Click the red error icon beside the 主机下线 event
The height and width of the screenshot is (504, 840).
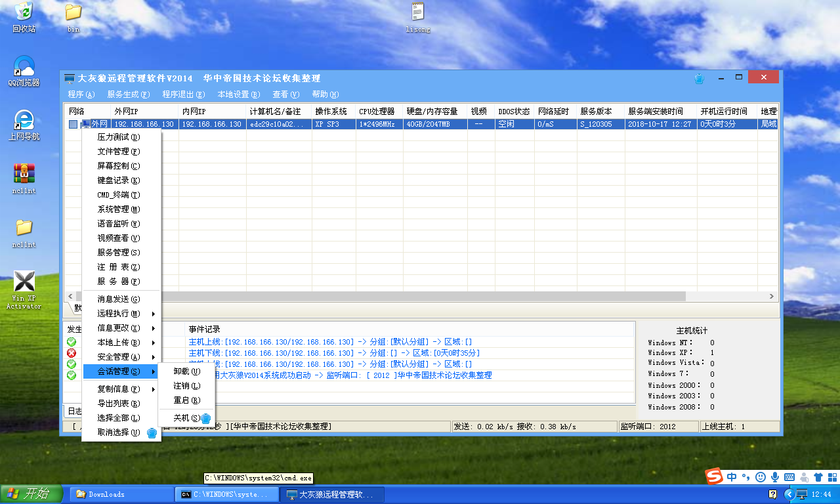tap(72, 353)
